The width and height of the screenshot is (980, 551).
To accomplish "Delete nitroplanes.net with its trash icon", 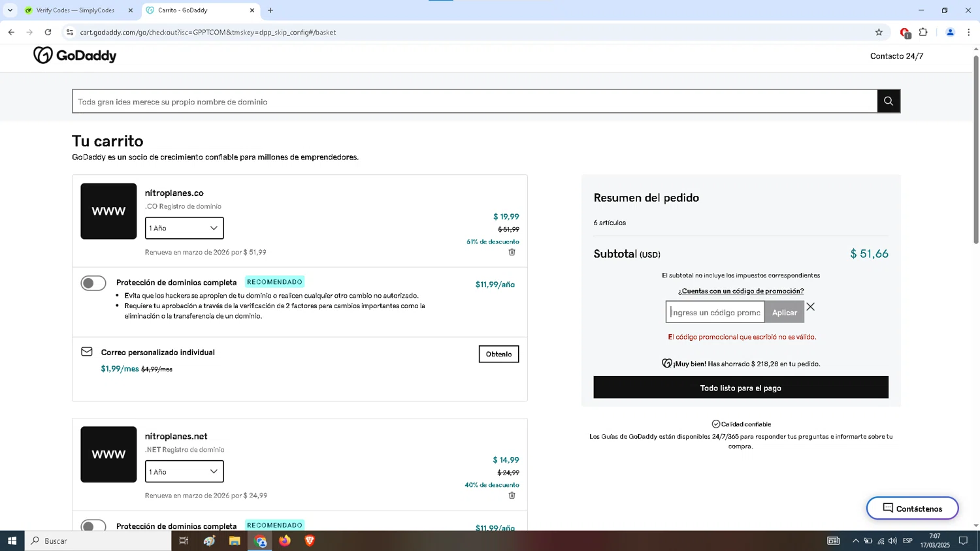I will click(x=512, y=496).
